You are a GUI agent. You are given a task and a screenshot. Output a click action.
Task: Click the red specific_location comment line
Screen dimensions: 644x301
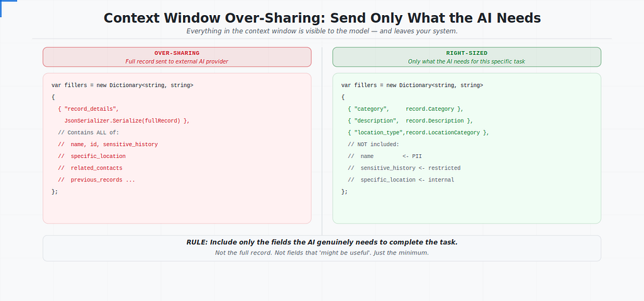92,156
